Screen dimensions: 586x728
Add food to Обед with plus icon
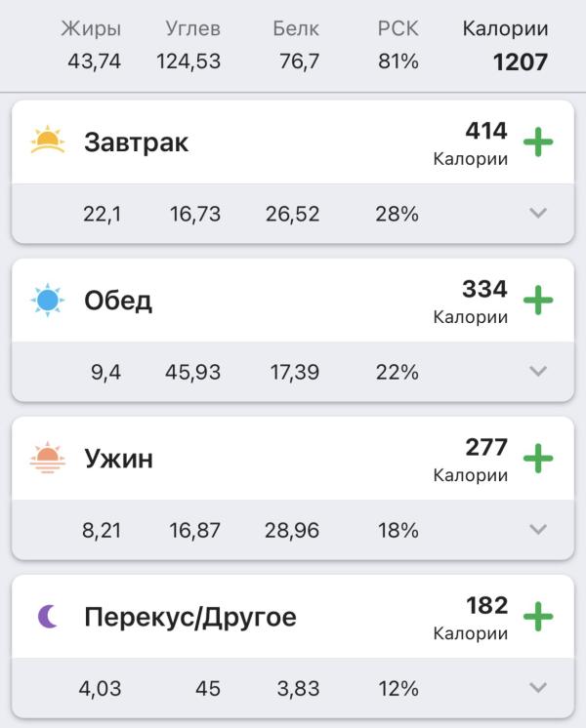click(538, 301)
